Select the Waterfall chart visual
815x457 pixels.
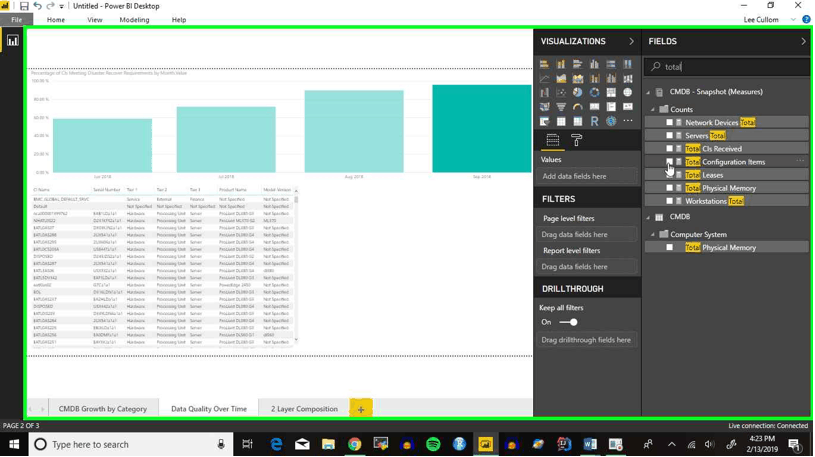pos(544,93)
